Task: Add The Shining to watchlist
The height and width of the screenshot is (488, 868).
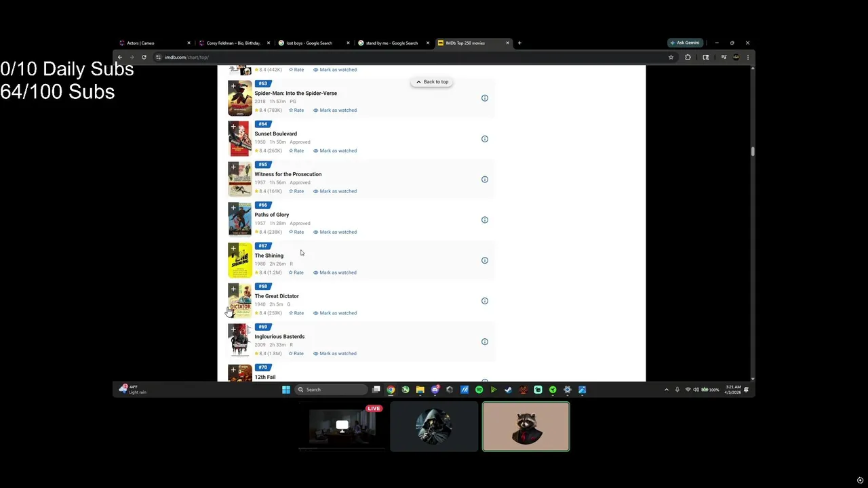Action: pyautogui.click(x=233, y=248)
